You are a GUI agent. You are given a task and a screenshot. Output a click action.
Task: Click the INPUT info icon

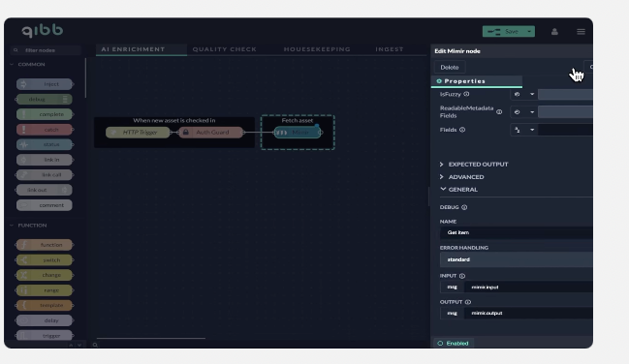(462, 276)
